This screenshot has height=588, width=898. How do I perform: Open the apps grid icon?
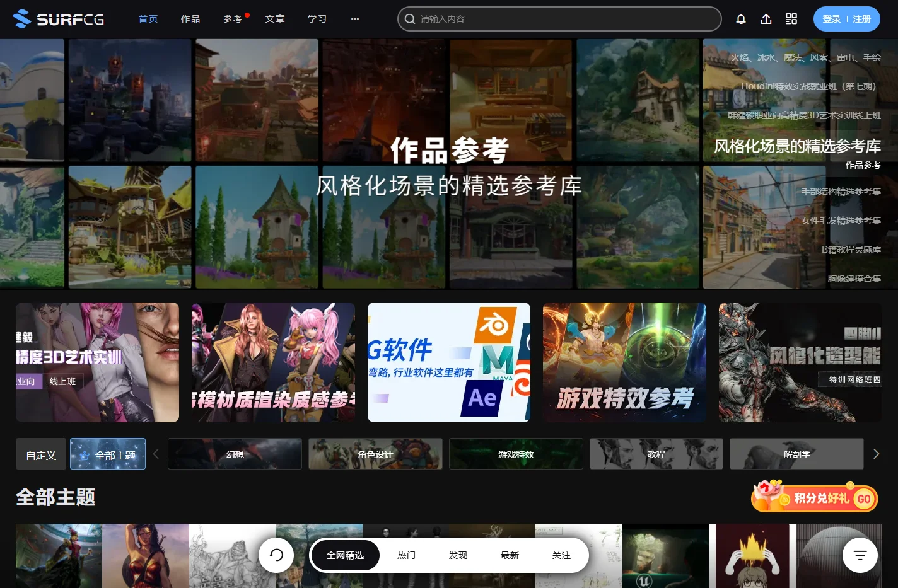coord(791,19)
